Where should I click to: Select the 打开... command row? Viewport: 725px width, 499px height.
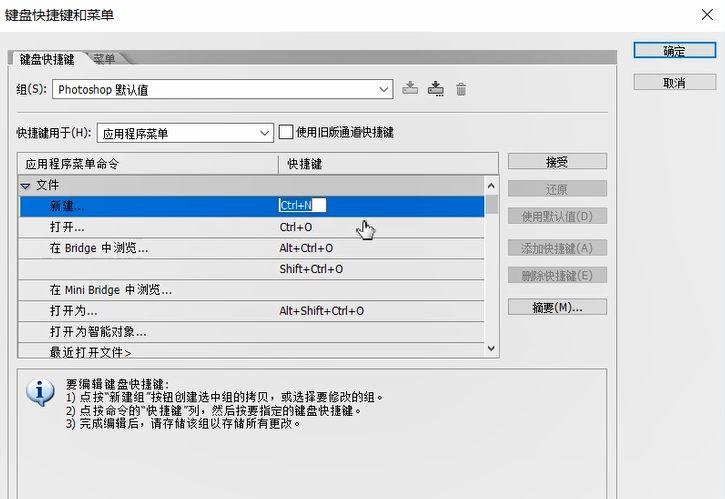pyautogui.click(x=251, y=227)
